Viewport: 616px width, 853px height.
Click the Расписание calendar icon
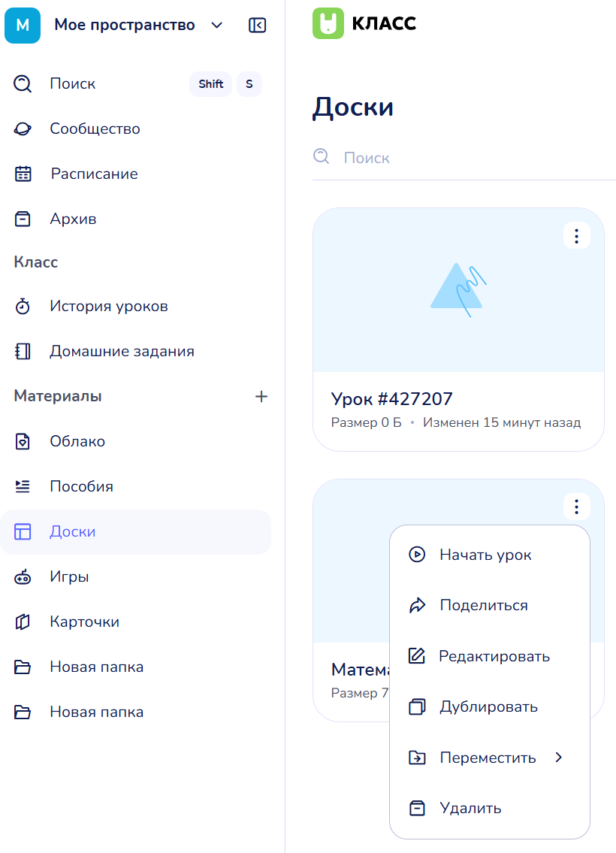coord(23,174)
